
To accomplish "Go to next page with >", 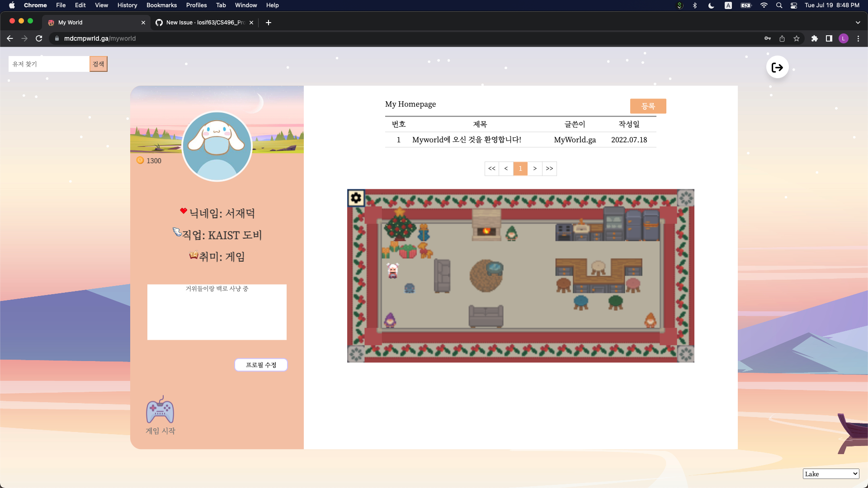I will tap(535, 169).
